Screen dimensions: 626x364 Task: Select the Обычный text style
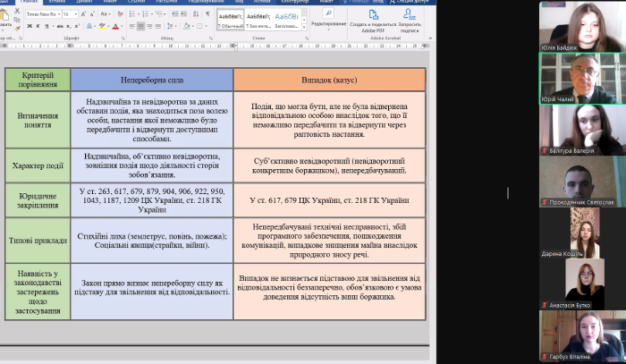(x=231, y=21)
